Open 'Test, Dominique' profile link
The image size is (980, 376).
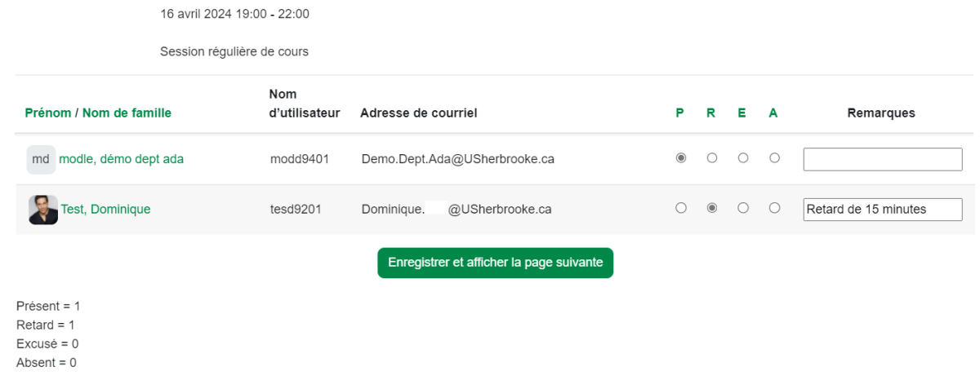tap(105, 210)
